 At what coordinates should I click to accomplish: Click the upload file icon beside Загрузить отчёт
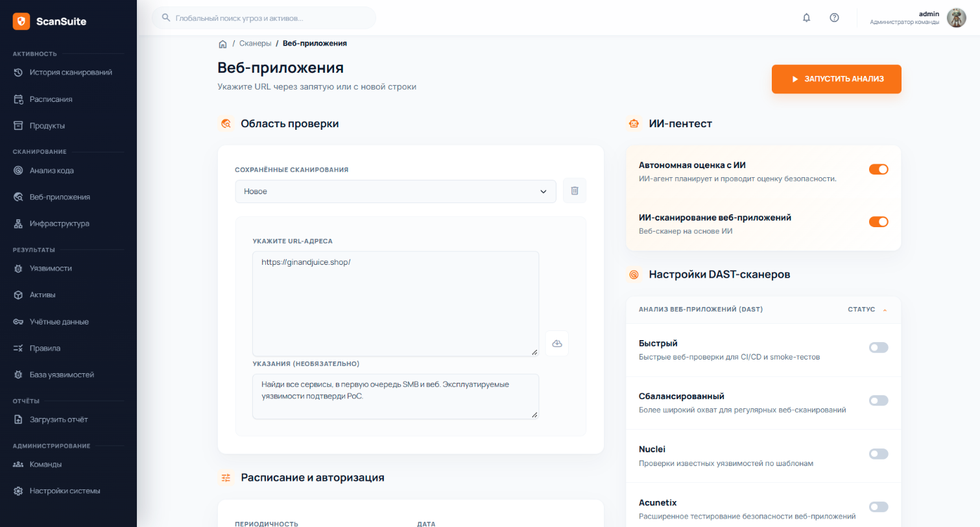18,419
